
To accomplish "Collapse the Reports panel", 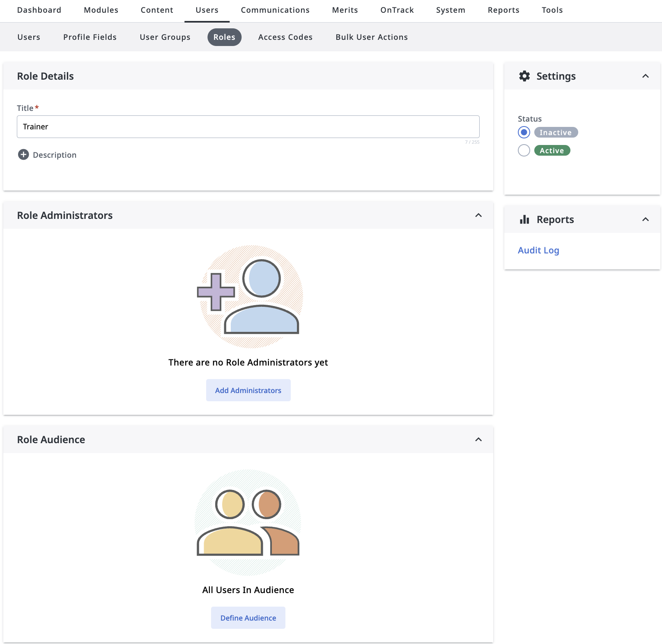I will pos(646,219).
